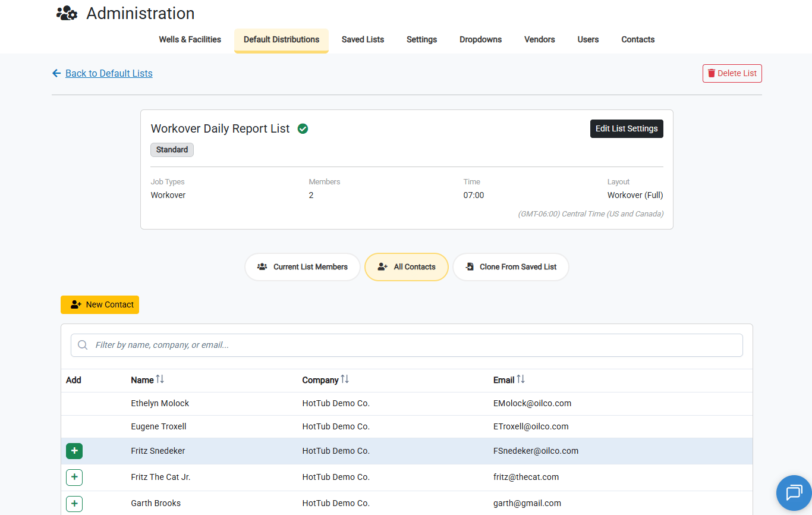Image resolution: width=812 pixels, height=515 pixels.
Task: Click the fritz@thecat.com email cell
Action: coord(526,477)
